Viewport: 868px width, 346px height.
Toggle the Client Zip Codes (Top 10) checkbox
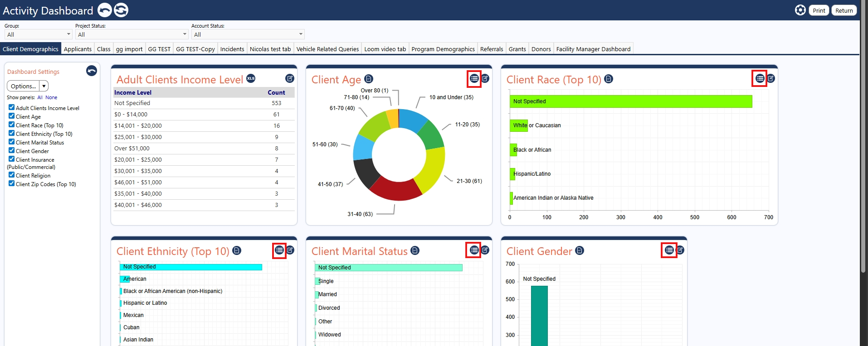tap(12, 183)
